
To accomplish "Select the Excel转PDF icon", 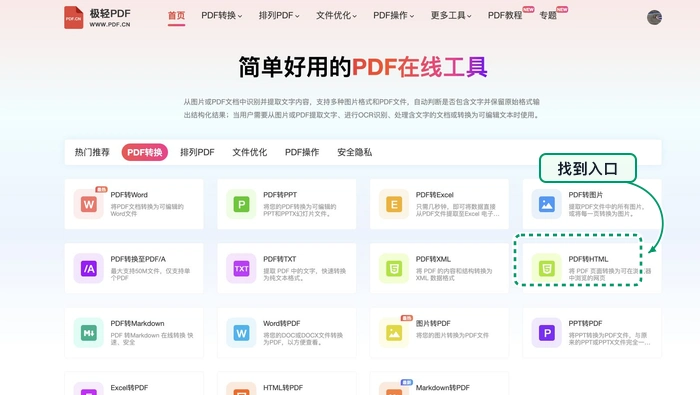I will point(89,389).
